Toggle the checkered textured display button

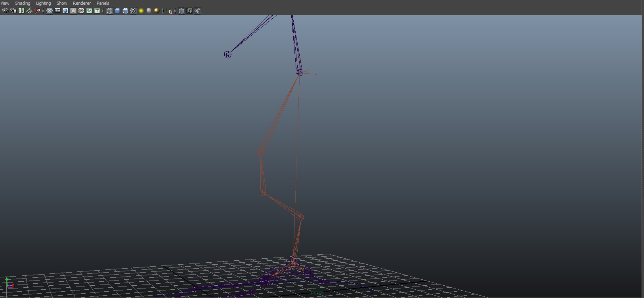(x=133, y=11)
